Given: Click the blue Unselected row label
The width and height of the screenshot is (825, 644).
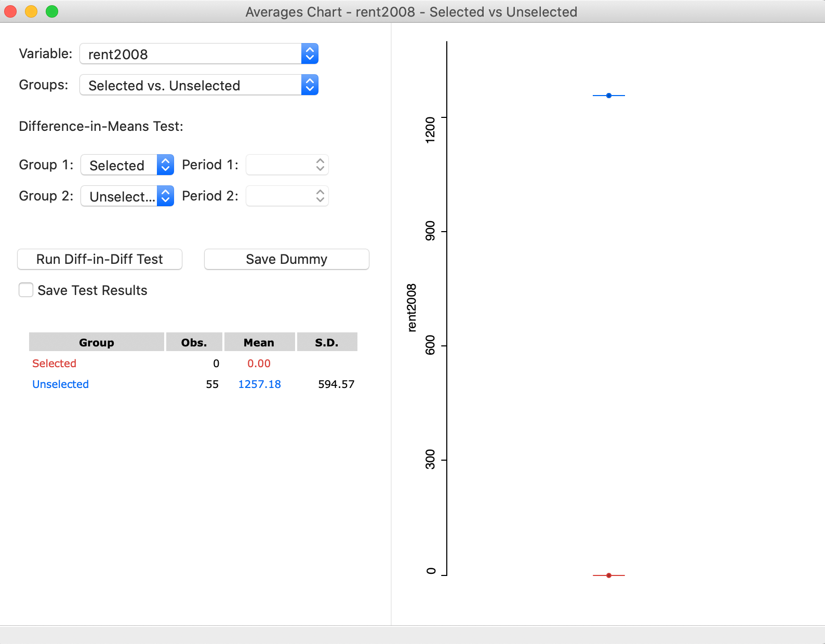Looking at the screenshot, I should (60, 384).
